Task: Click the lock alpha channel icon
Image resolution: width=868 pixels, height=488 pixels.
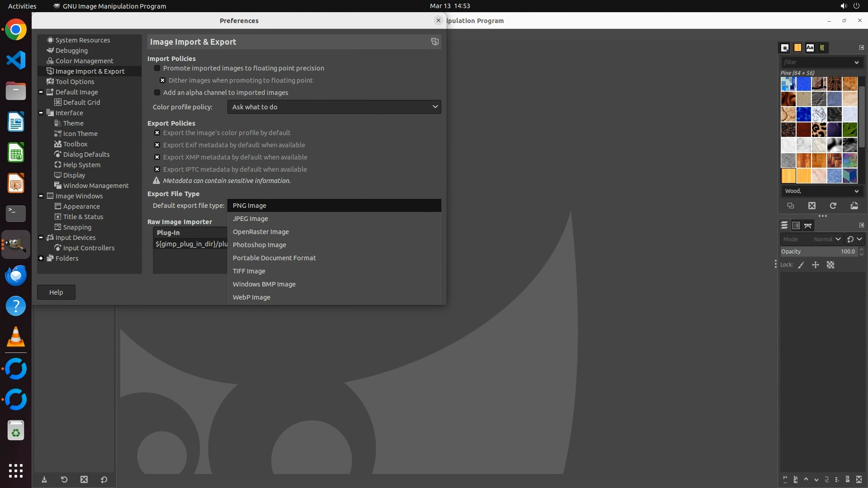Action: 830,265
